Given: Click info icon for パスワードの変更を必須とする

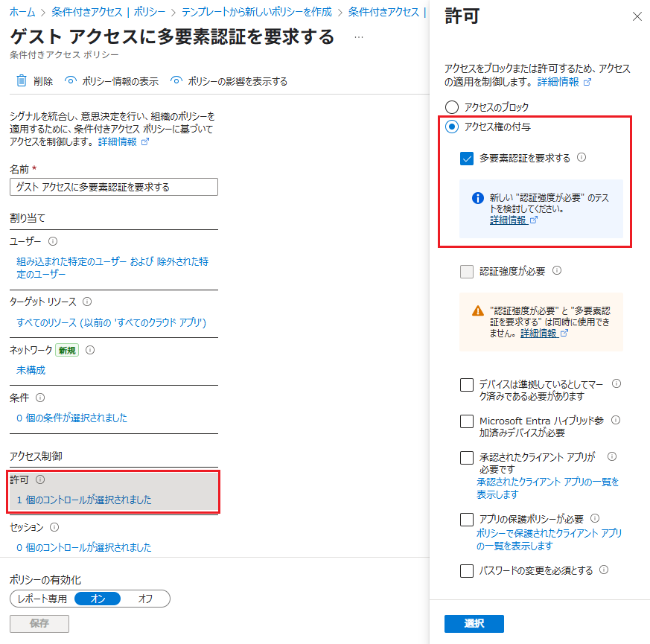Looking at the screenshot, I should 604,570.
